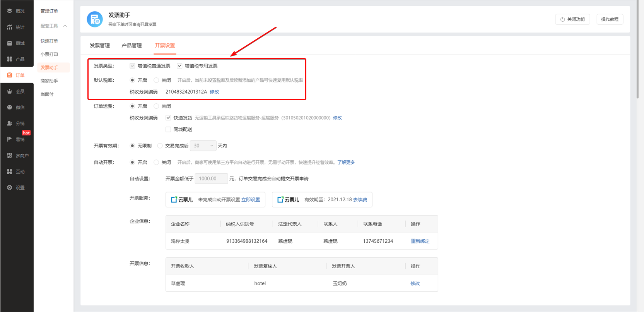Select the 微信 WeChat sidebar icon
644x312 pixels.
10,107
